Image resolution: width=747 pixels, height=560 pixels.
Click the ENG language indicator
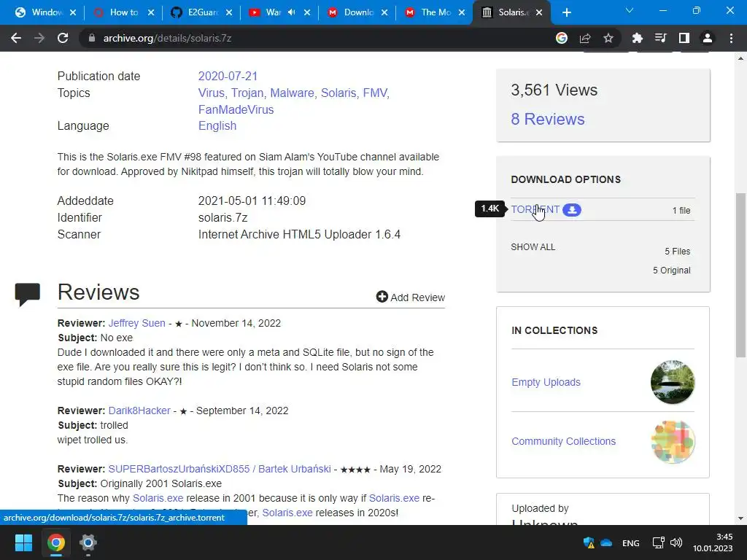pos(631,542)
